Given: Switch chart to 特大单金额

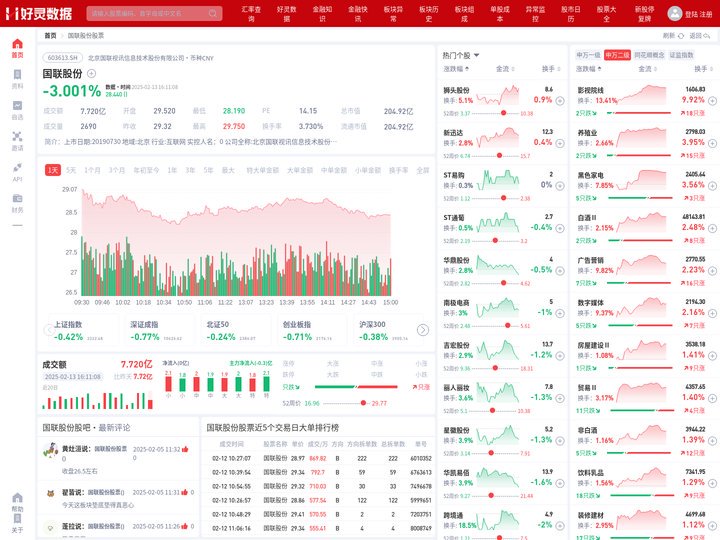Looking at the screenshot, I should point(262,170).
